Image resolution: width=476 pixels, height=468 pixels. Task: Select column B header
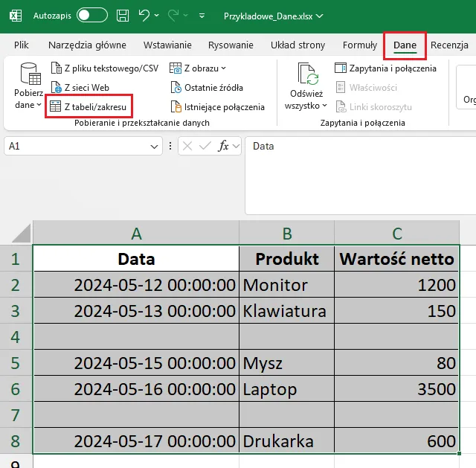pyautogui.click(x=286, y=234)
